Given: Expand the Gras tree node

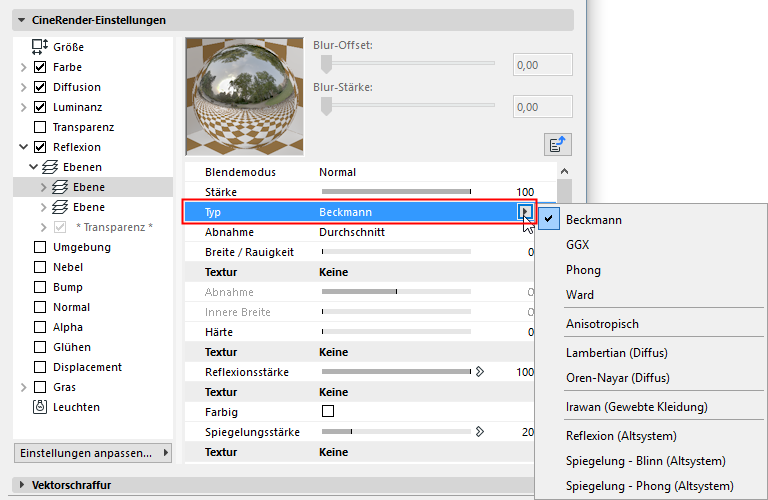Looking at the screenshot, I should pyautogui.click(x=23, y=387).
